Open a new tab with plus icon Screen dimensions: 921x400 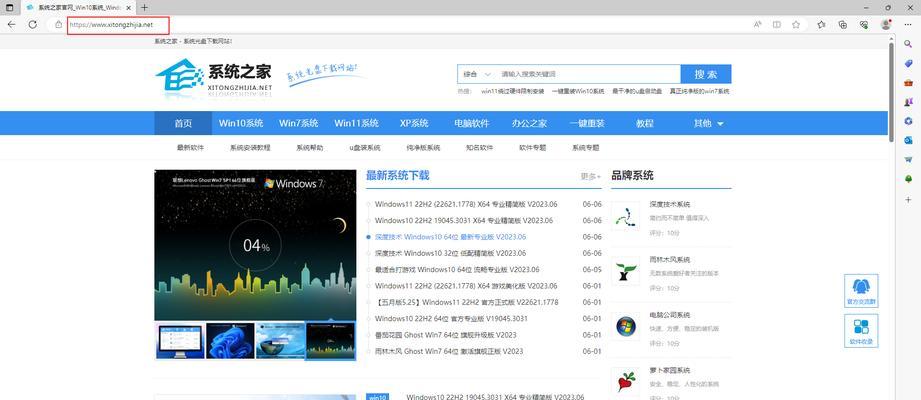144,8
